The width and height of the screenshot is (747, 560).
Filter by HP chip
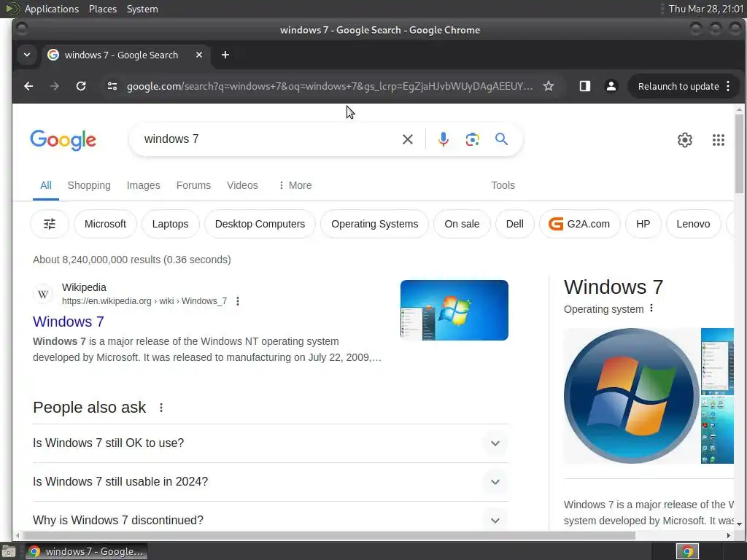(643, 224)
